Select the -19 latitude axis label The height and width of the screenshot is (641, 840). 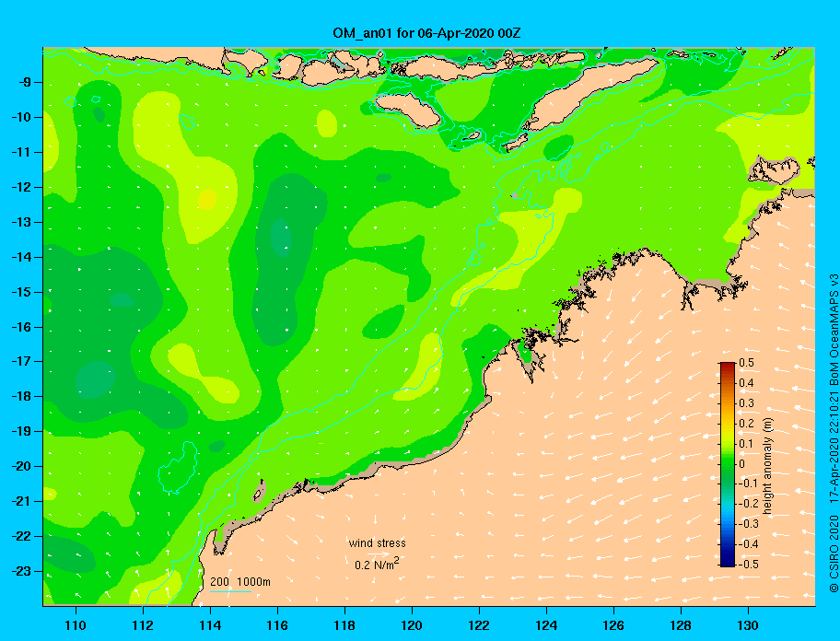pyautogui.click(x=21, y=431)
